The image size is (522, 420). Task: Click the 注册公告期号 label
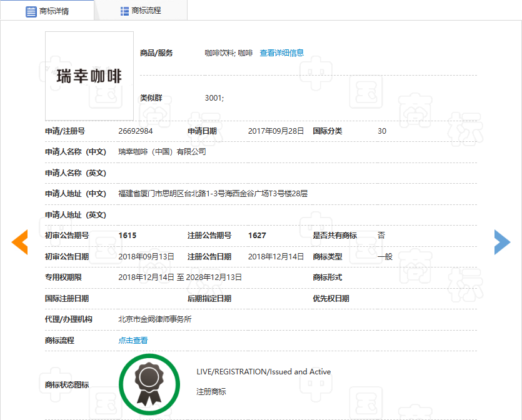pos(209,235)
